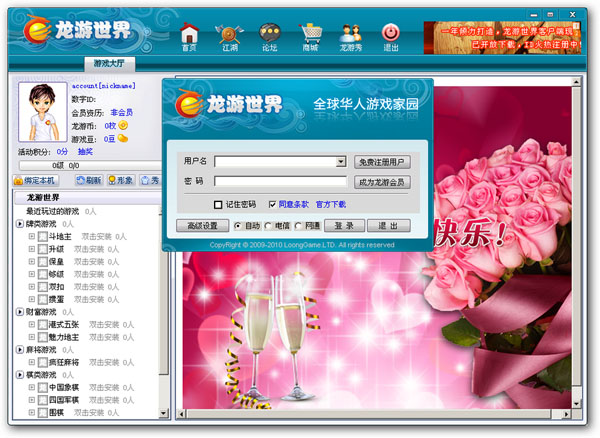The width and height of the screenshot is (600, 438).
Task: Collapse the 棋类游戏 category
Action: [x=20, y=374]
